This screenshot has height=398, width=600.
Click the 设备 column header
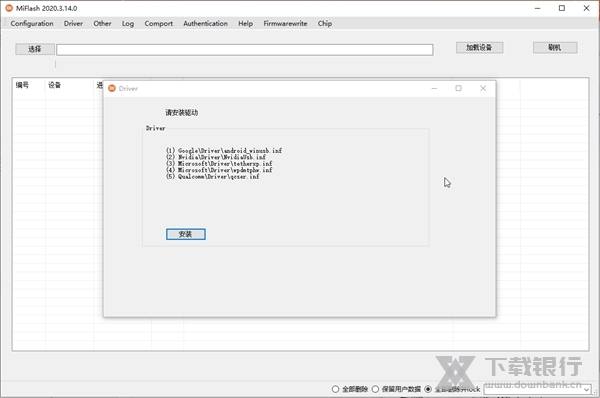pos(54,85)
